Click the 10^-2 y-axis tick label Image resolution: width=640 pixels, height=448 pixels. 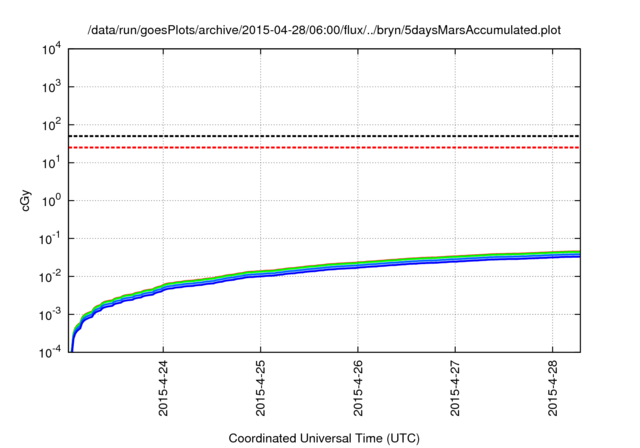pos(50,276)
